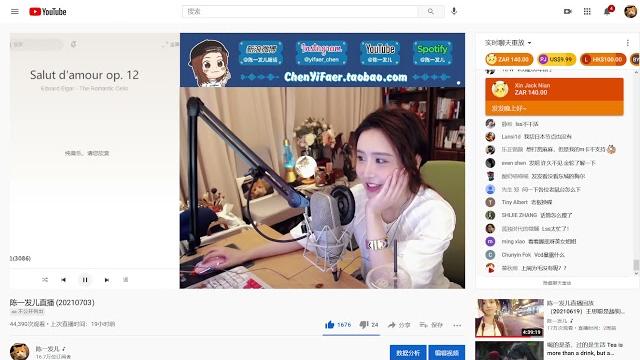Select the HK$100.00 super chat chip

coord(603,60)
